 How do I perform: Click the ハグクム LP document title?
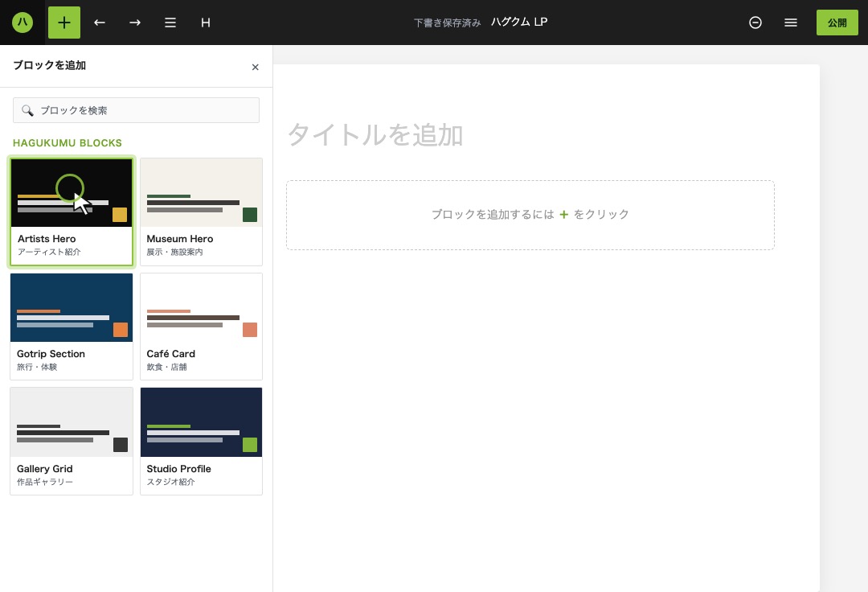click(519, 23)
